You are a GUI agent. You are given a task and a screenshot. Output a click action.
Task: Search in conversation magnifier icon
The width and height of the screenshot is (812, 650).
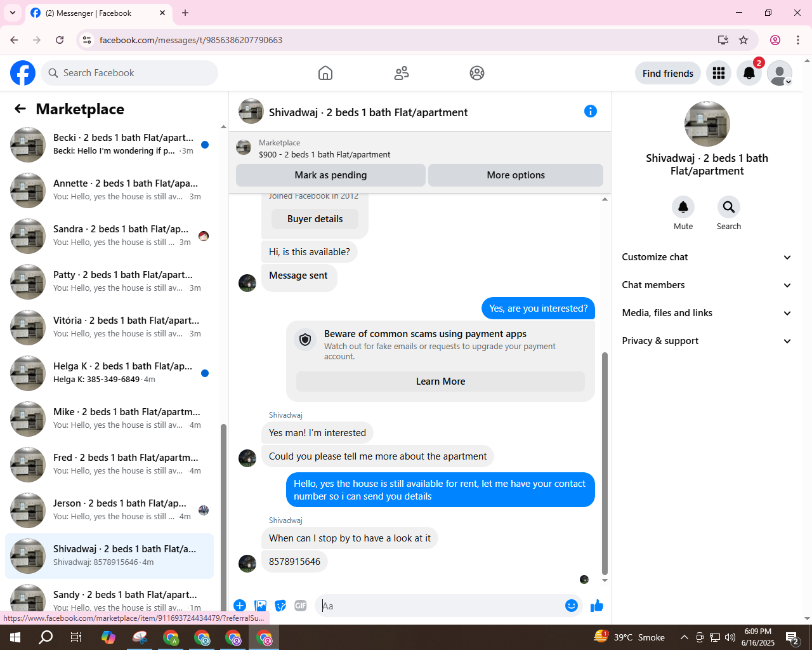pyautogui.click(x=729, y=207)
